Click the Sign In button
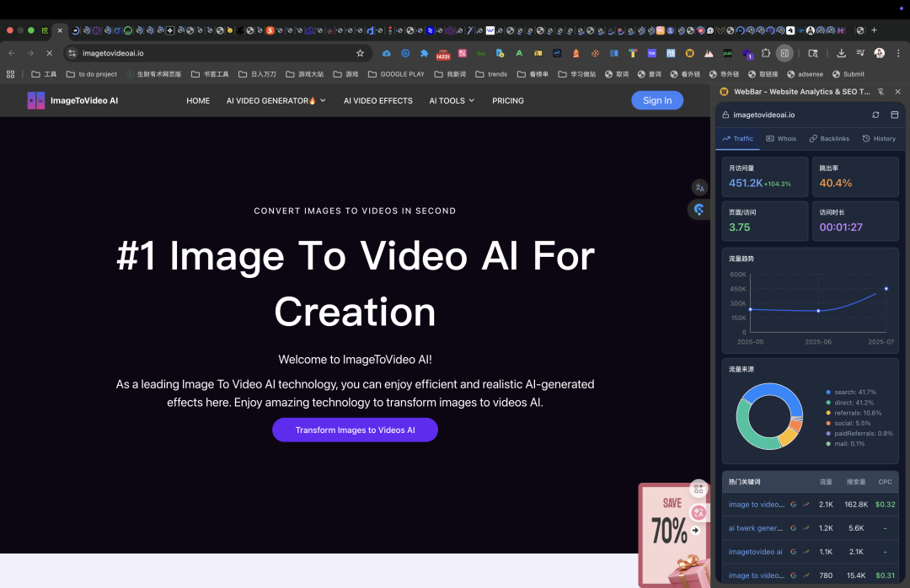Screen dimensions: 910x588 pos(657,100)
